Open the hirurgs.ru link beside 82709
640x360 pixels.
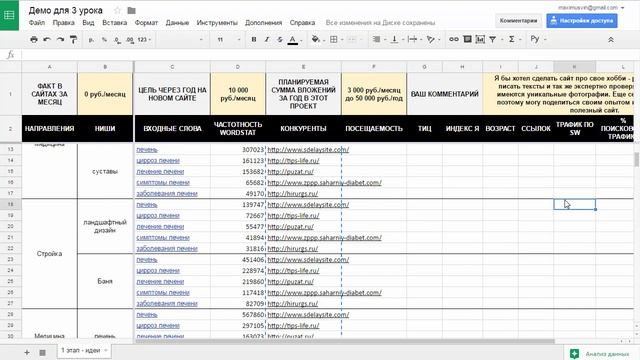tap(293, 304)
